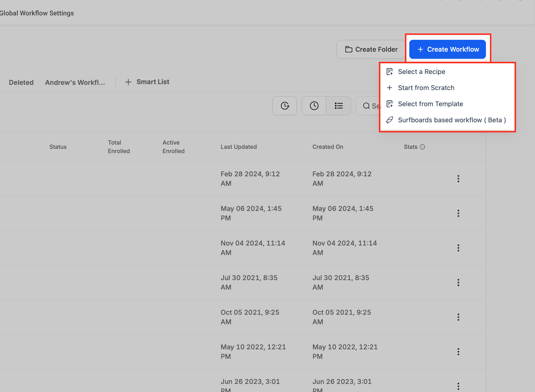Open the Deleted tab
Image resolution: width=535 pixels, height=392 pixels.
pyautogui.click(x=21, y=82)
